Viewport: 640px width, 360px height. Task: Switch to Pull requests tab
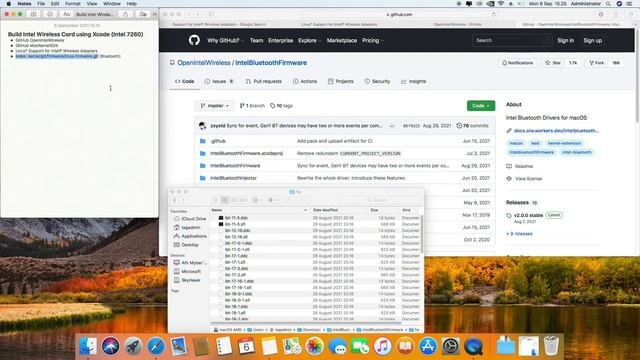point(263,82)
